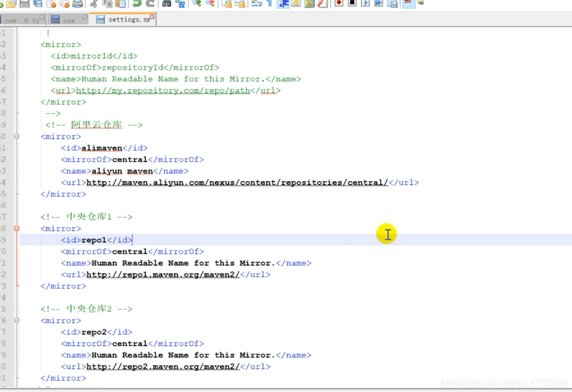Print the document with the printer icon
This screenshot has width=572, height=392.
pyautogui.click(x=78, y=4)
